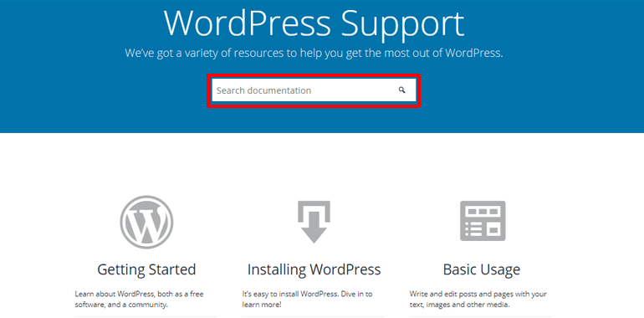Click the Installing WordPress download arrow icon
Viewport: 644px width, 318px height.
(314, 222)
